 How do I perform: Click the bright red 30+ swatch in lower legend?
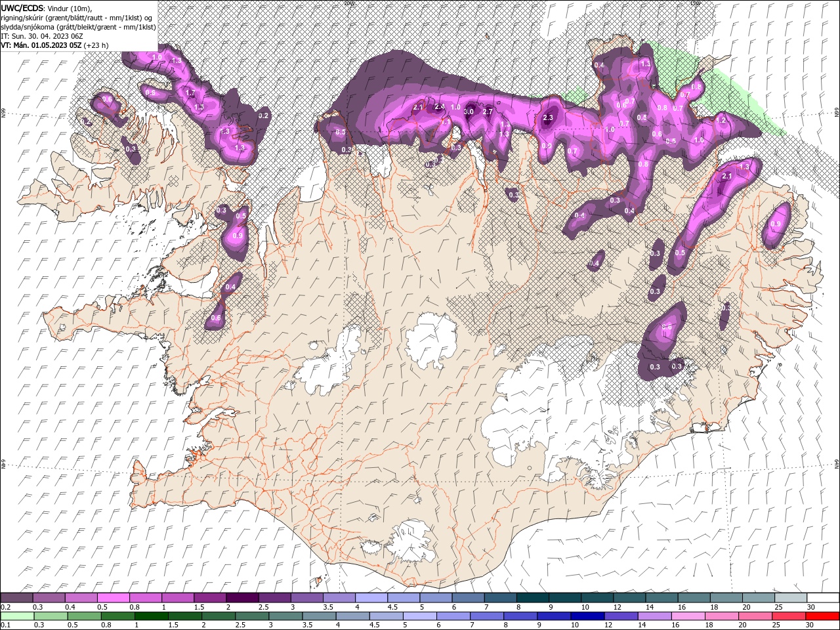click(822, 616)
